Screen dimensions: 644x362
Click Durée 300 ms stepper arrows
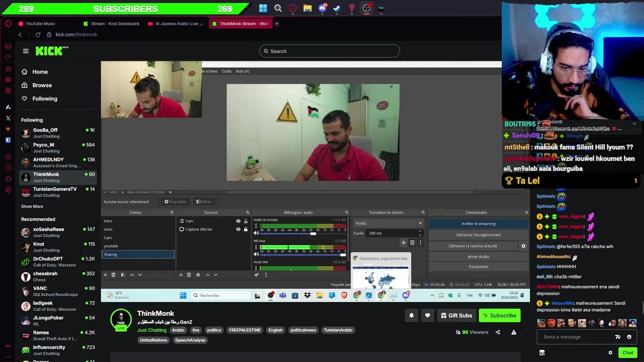pyautogui.click(x=420, y=233)
